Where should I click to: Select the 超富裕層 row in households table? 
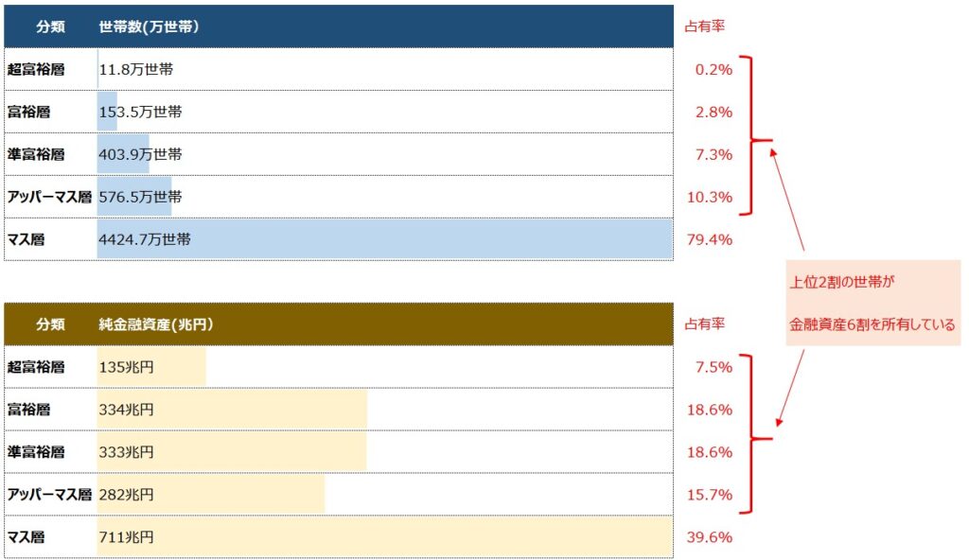tap(339, 69)
